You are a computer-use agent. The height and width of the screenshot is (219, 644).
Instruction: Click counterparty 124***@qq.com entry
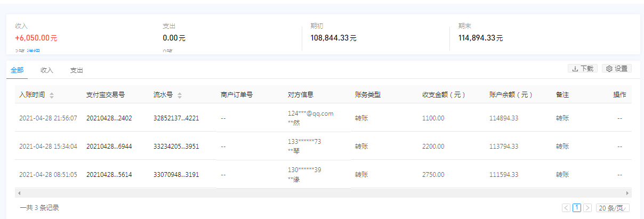[310, 113]
